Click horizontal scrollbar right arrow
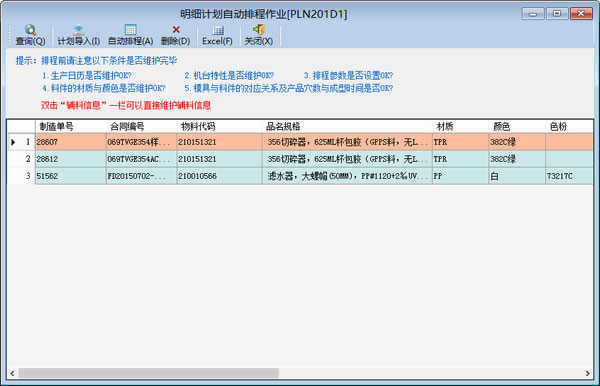Screen dimensions: 600x386 coord(588,373)
